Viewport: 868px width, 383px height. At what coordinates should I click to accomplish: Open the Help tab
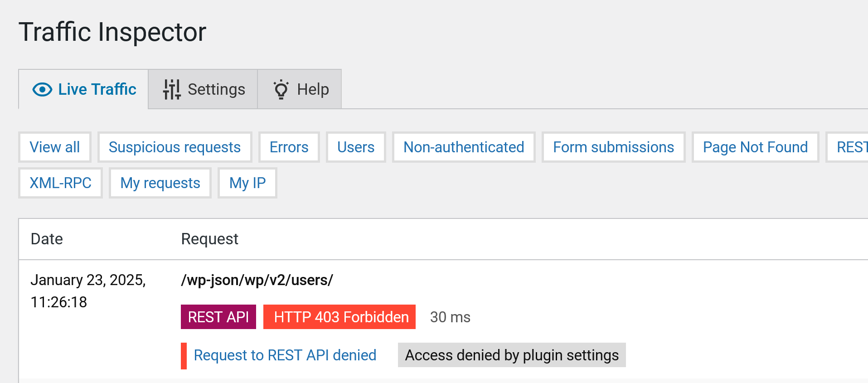313,90
